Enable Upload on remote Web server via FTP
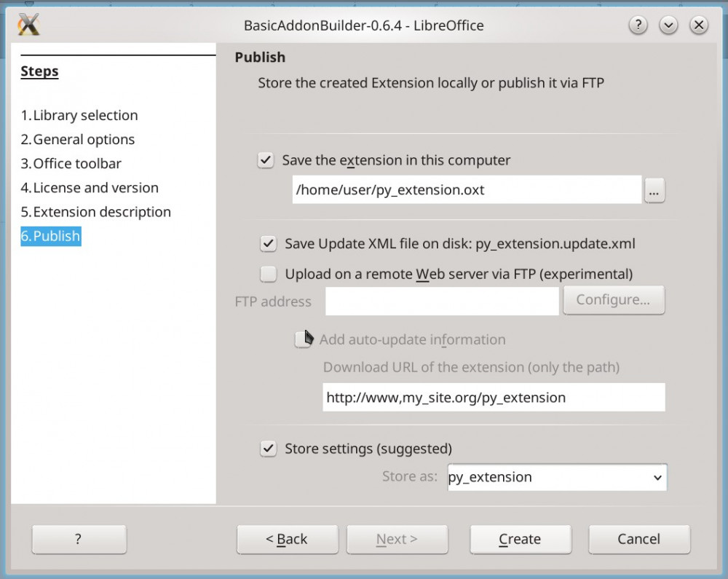728x579 pixels. tap(269, 274)
